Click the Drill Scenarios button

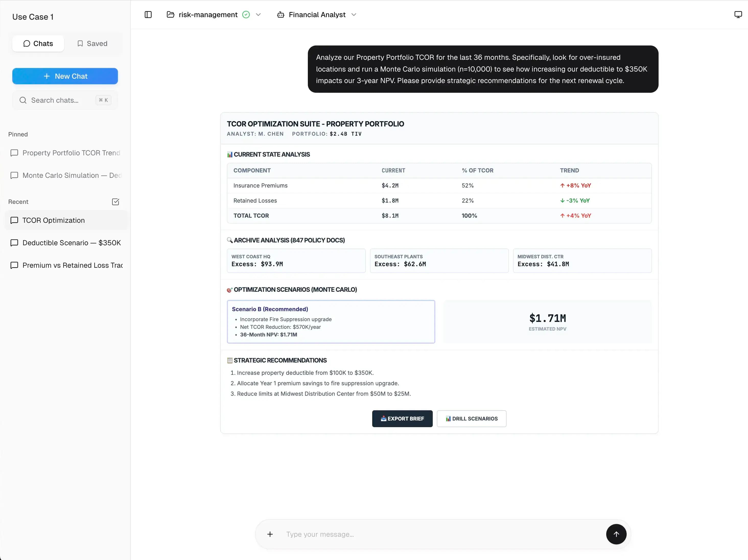click(x=471, y=419)
